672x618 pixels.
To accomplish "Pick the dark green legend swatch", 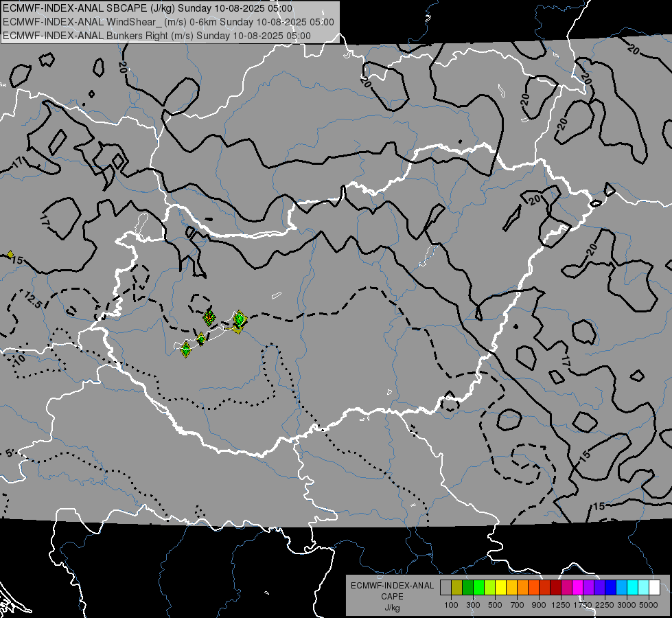I will [x=467, y=588].
